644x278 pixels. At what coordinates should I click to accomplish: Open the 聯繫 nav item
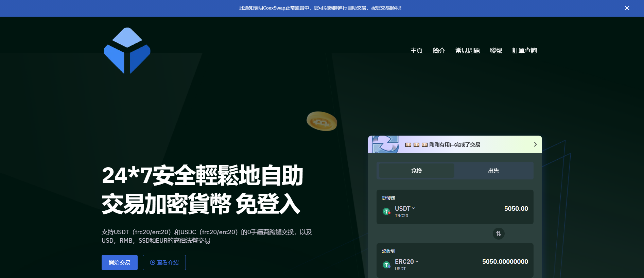coord(496,51)
